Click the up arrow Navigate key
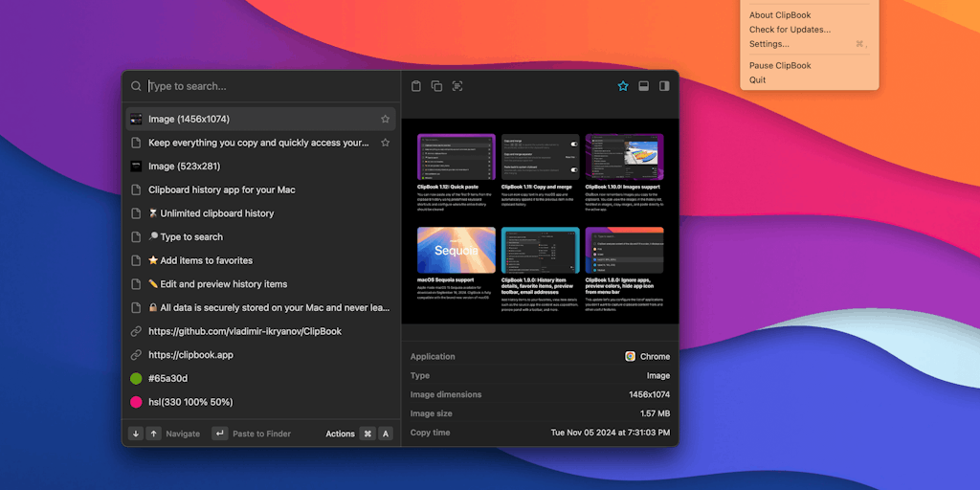Viewport: 980px width, 490px height. [x=154, y=434]
